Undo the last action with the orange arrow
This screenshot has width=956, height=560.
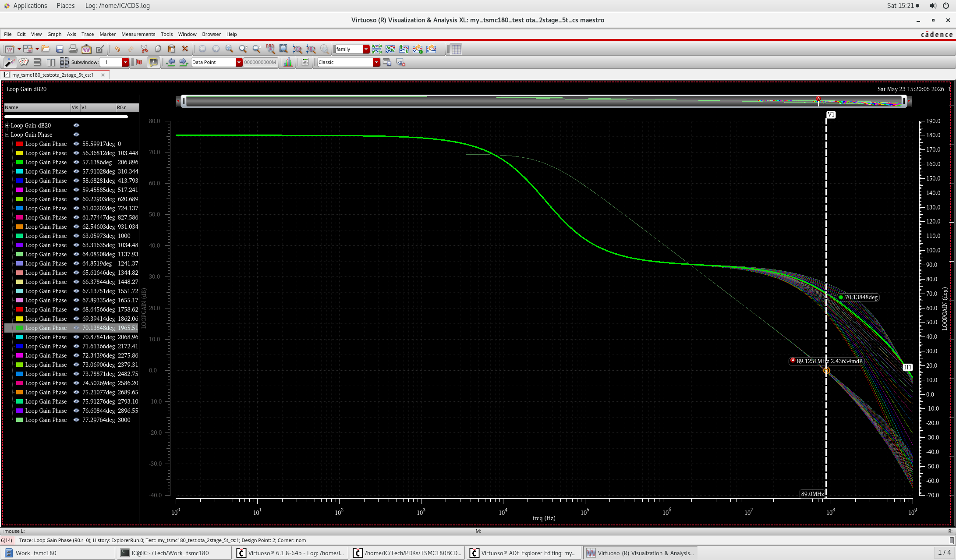117,49
